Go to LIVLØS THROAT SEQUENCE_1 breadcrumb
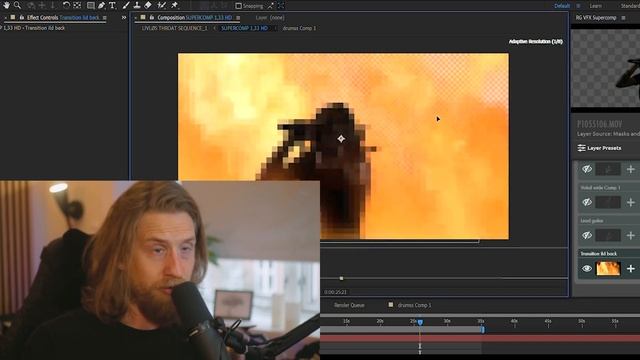This screenshot has height=360, width=640. pos(174,28)
